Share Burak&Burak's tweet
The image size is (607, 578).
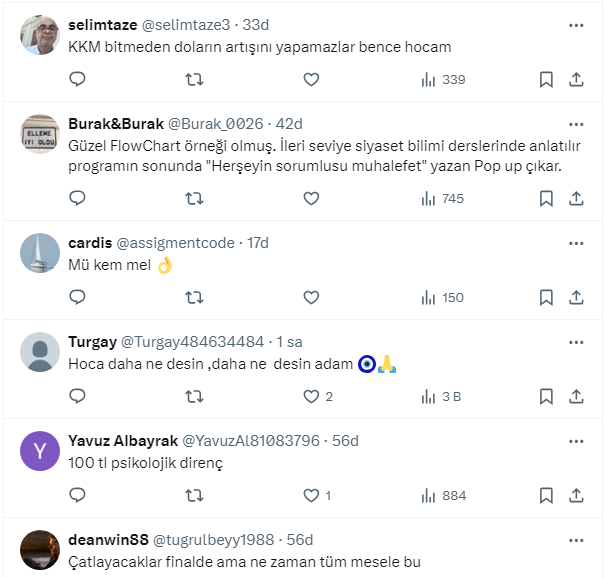point(577,198)
